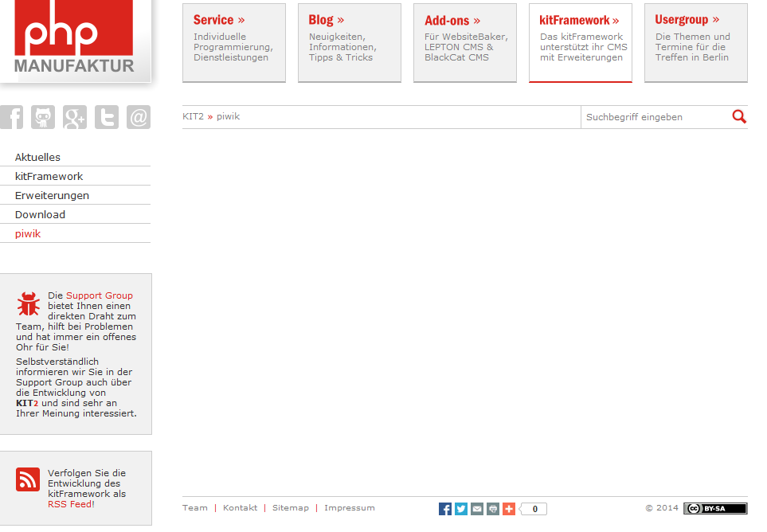Open the Impressum footer link
This screenshot has width=767, height=532.
coord(350,508)
